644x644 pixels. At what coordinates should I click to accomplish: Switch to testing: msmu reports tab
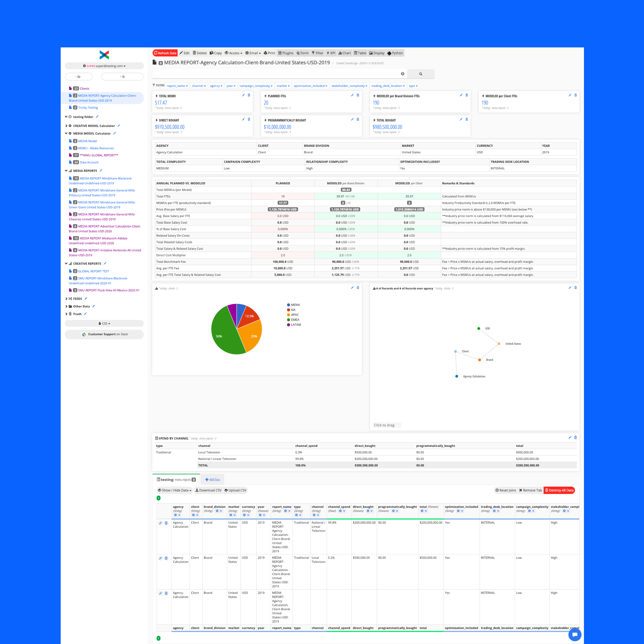pyautogui.click(x=176, y=480)
